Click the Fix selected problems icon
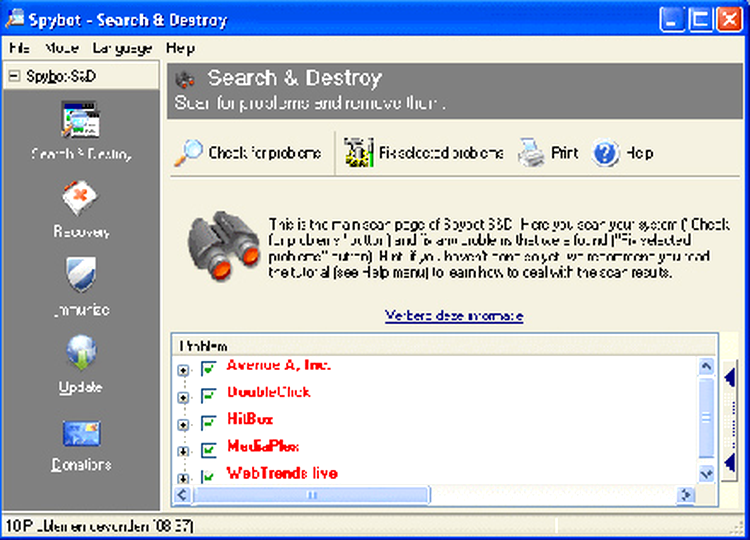This screenshot has width=750, height=540. point(359,153)
